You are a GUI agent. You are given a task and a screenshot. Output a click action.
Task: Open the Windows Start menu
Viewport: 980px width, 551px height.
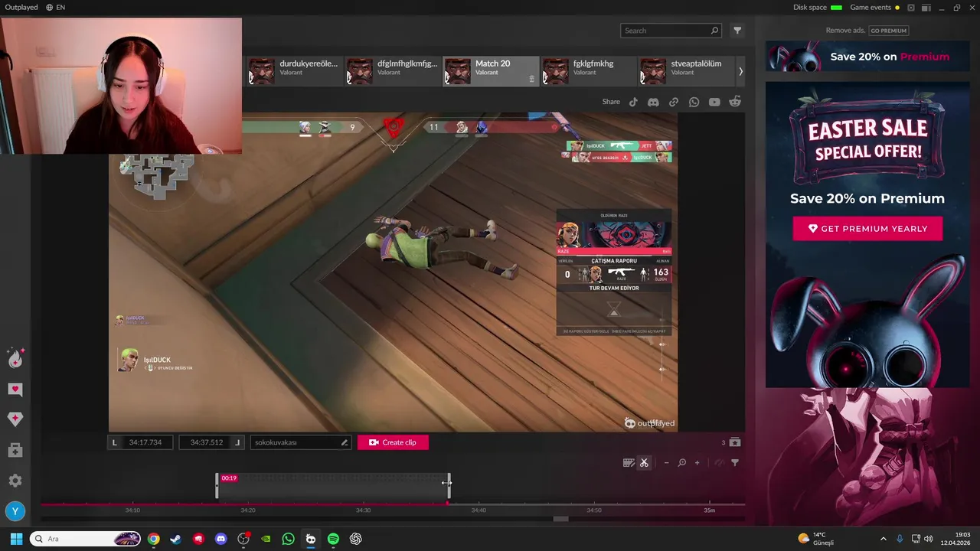[16, 539]
